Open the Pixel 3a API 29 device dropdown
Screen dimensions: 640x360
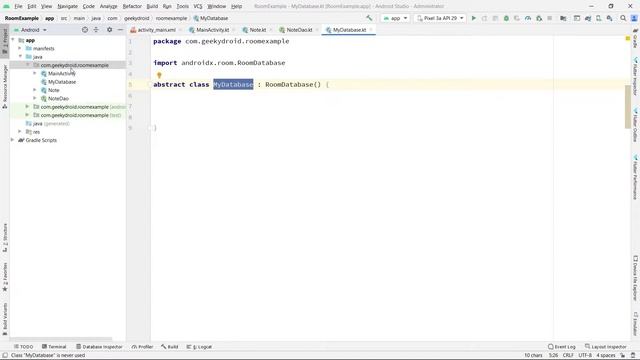440,18
